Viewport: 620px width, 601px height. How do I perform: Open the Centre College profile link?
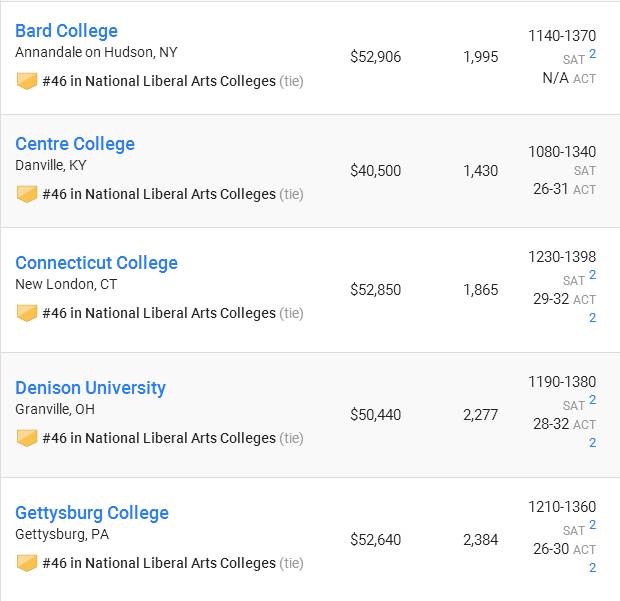click(x=75, y=144)
